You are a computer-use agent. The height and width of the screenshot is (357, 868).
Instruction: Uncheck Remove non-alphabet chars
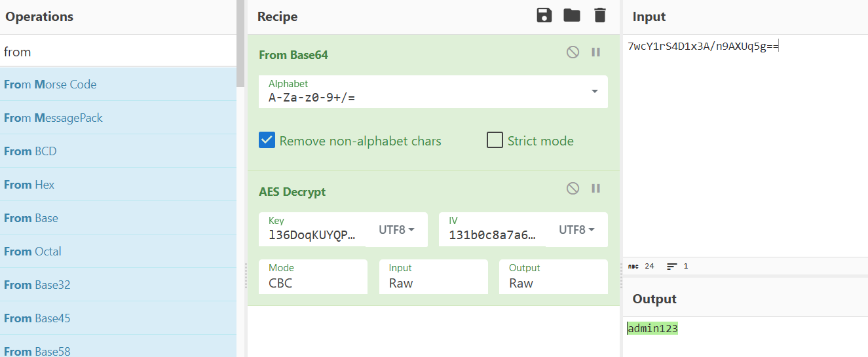click(267, 140)
